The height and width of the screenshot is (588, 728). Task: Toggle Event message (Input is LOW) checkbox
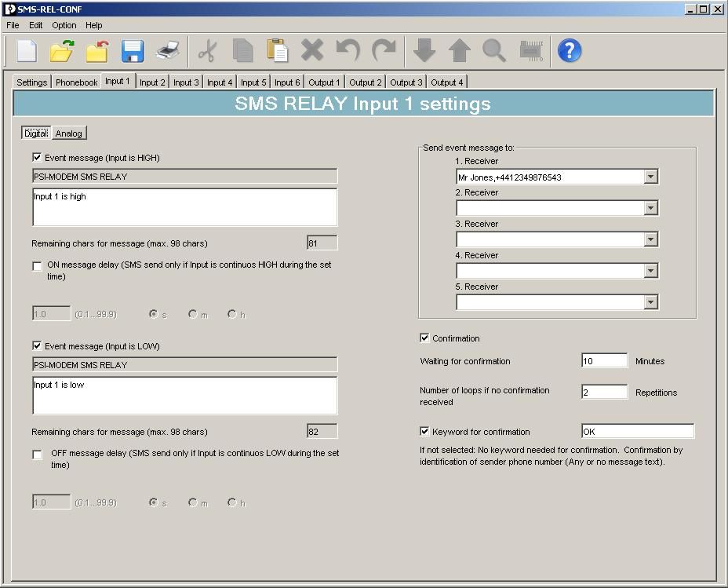(37, 345)
